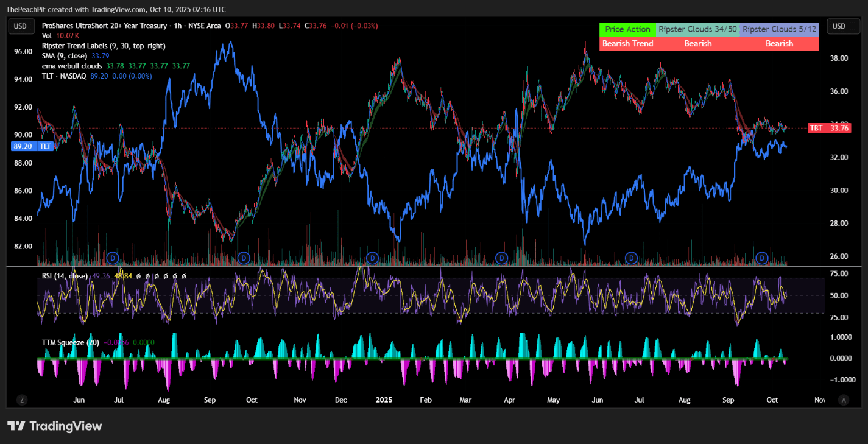
Task: Click the last D dividend marker near Oct 2025
Action: (x=761, y=258)
